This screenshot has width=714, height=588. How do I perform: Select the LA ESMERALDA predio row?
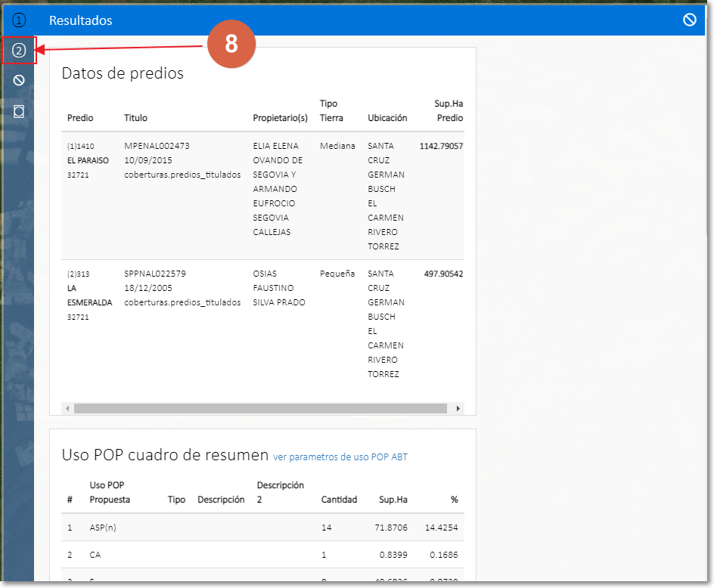point(89,295)
